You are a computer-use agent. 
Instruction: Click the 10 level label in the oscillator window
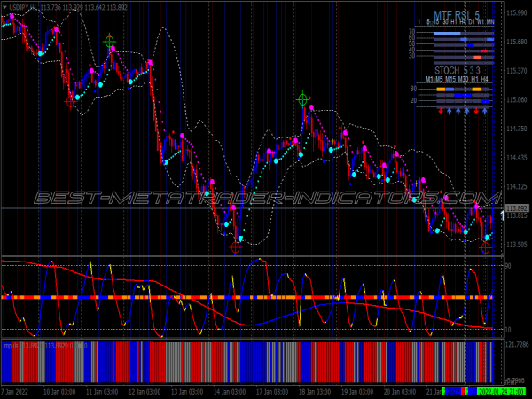click(508, 330)
